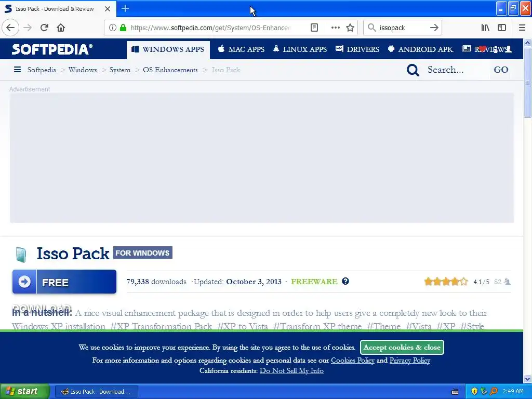Click OS Enhancements breadcrumb link
The image size is (532, 399).
tap(170, 70)
